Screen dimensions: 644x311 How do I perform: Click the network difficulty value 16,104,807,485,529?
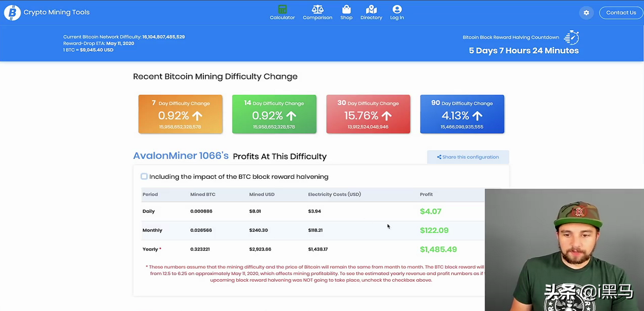click(164, 37)
